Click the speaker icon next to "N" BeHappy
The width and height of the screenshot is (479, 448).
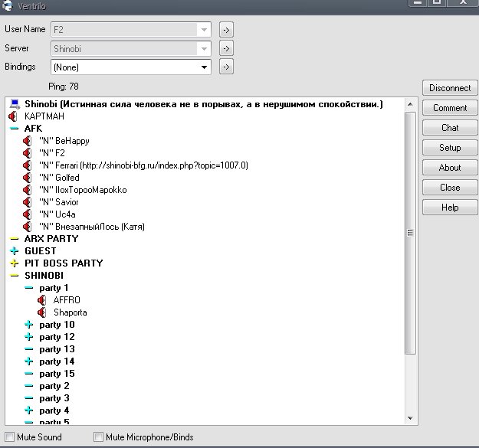[x=27, y=141]
